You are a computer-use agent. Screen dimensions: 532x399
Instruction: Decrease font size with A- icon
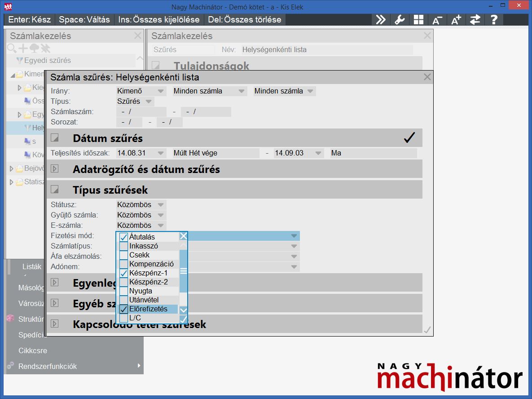437,20
